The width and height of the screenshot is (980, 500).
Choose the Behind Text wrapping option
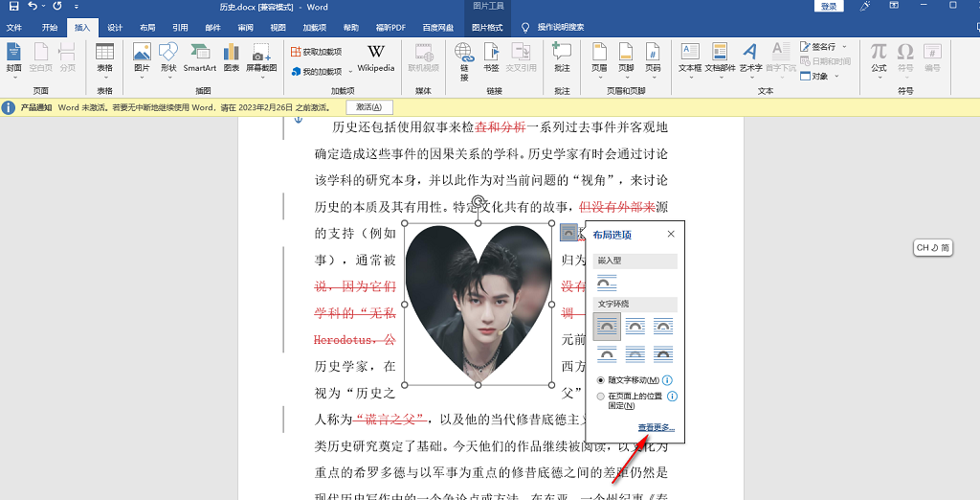(635, 354)
